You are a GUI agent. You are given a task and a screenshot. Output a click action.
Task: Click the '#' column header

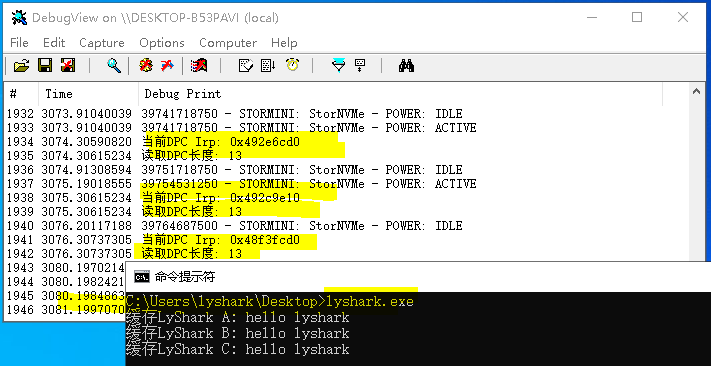pos(22,94)
